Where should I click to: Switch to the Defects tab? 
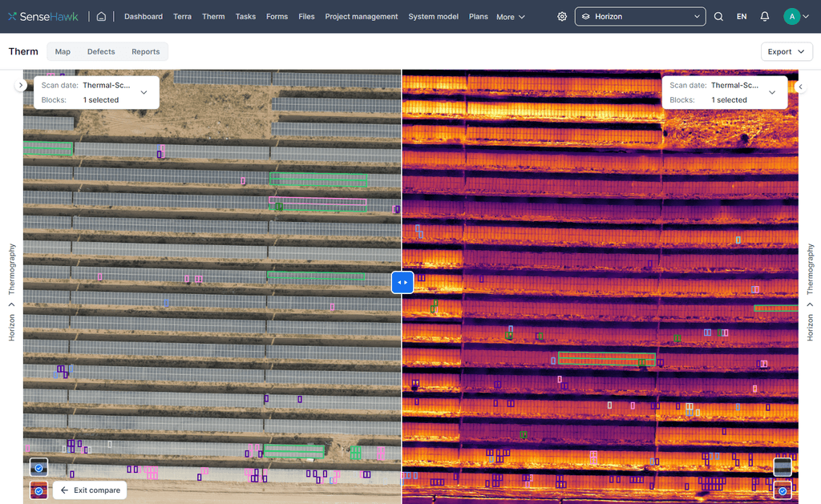tap(101, 51)
